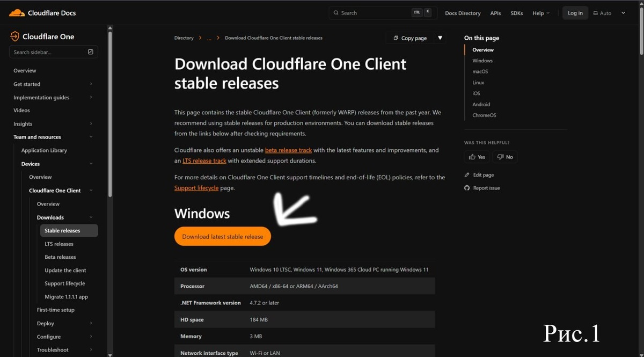The height and width of the screenshot is (357, 644).
Task: Open SDKs in the header
Action: [x=516, y=13]
